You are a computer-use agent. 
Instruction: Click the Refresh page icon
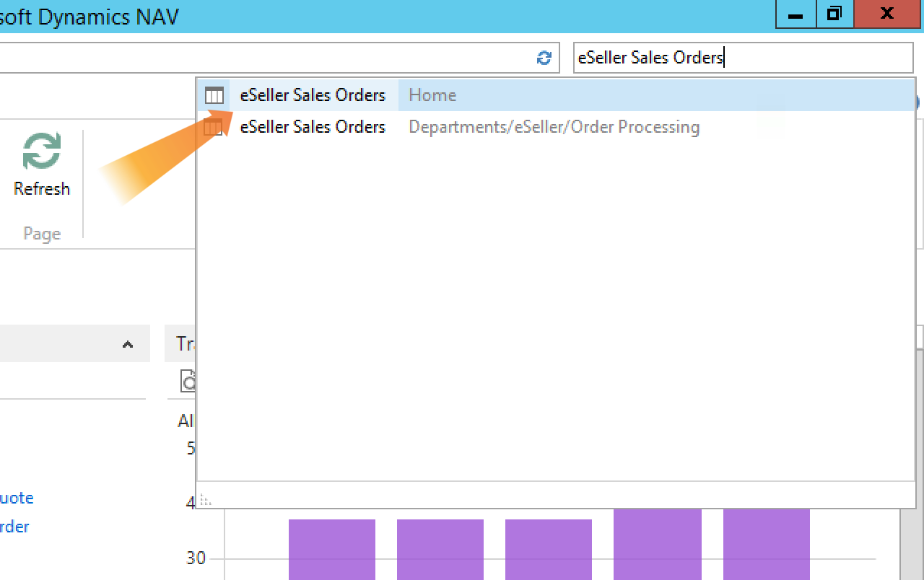point(42,151)
